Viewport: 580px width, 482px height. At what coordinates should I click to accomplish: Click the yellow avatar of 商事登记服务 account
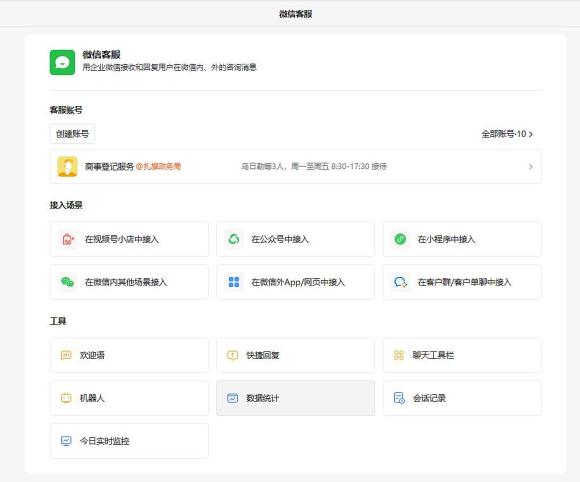pyautogui.click(x=67, y=166)
